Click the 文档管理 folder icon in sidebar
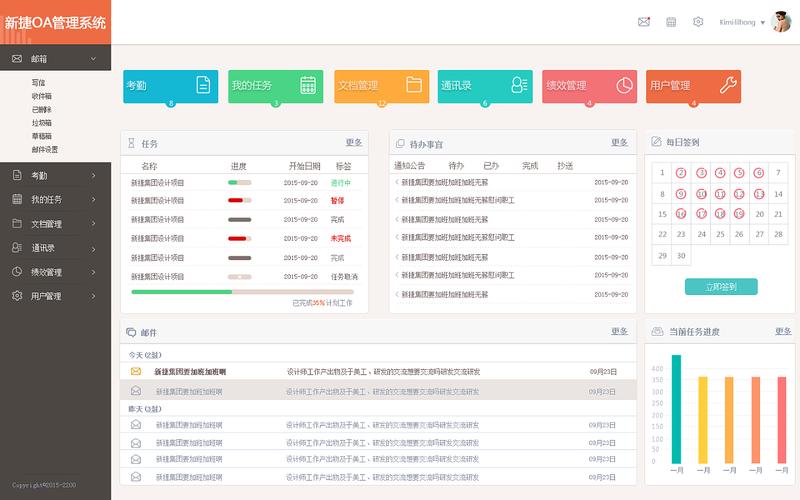Viewport: 800px width, 500px height. click(x=17, y=223)
